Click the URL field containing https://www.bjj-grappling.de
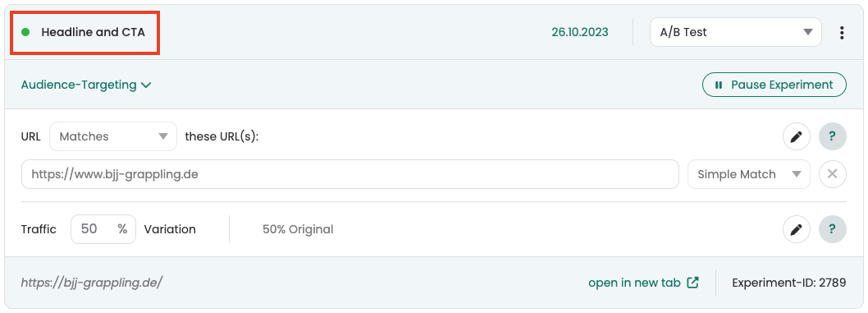The height and width of the screenshot is (313, 868). 349,174
